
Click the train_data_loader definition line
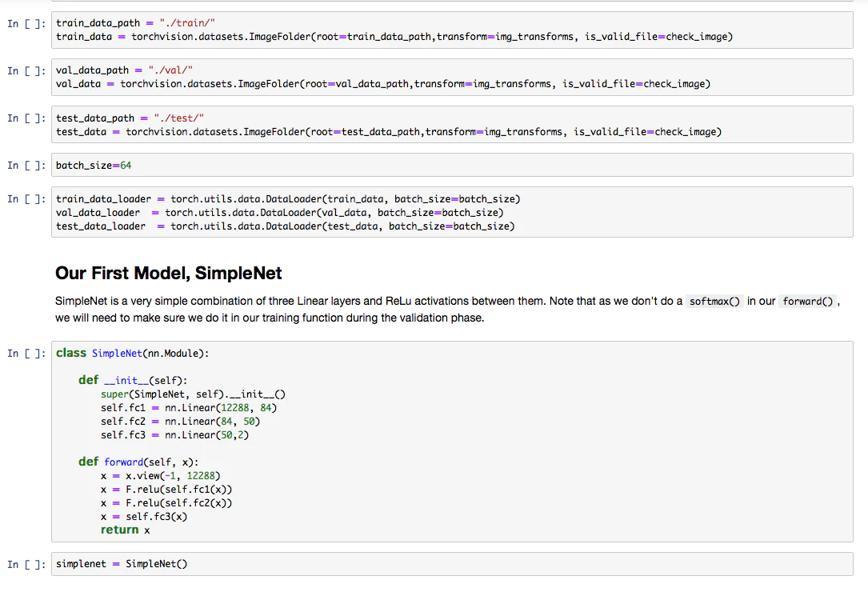point(288,198)
